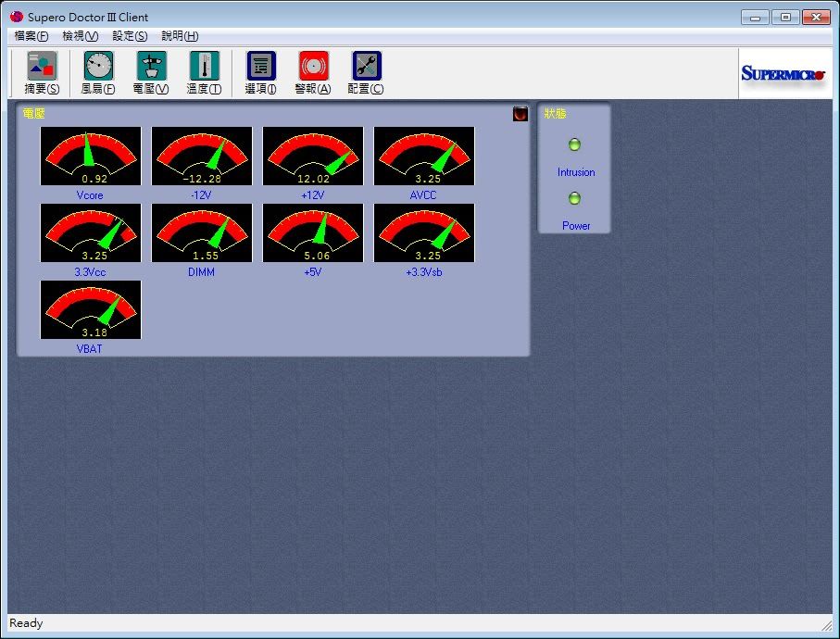840x639 pixels.
Task: Click the -12V label text
Action: point(201,195)
